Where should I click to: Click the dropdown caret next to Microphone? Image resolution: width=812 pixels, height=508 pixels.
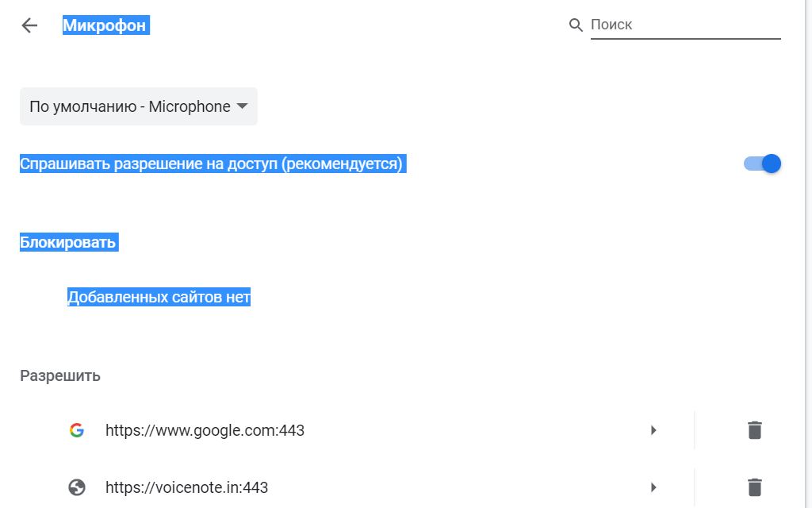(x=243, y=106)
